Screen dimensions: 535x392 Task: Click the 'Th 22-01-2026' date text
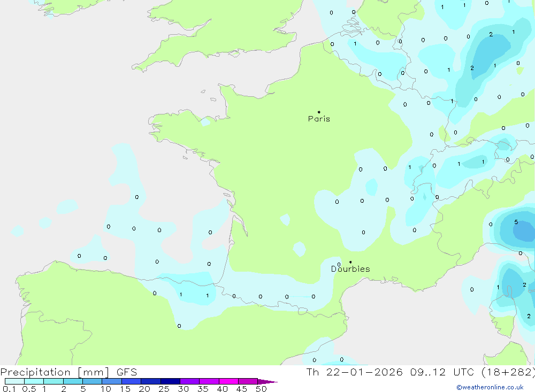tap(354, 372)
